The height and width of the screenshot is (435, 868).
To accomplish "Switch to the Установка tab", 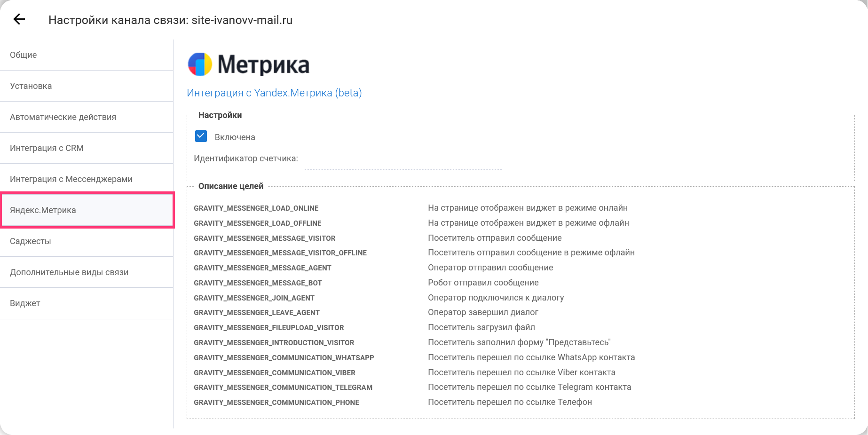I will (31, 86).
